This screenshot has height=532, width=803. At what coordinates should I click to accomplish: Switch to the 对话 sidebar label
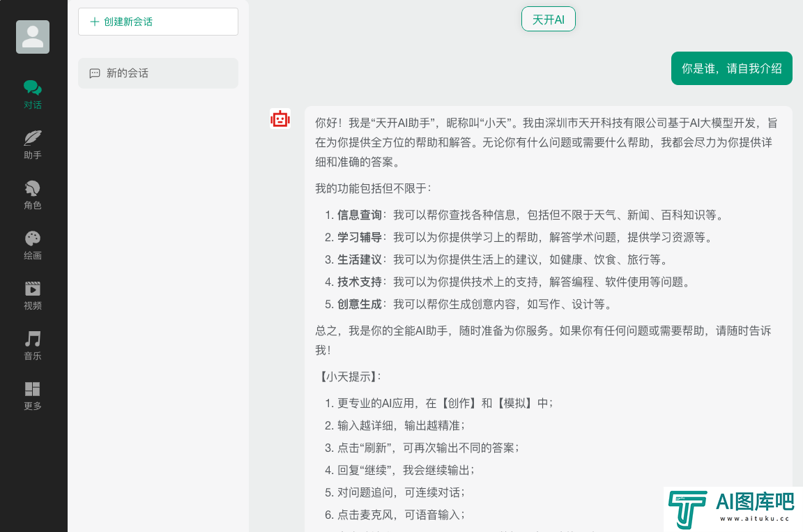[x=33, y=105]
